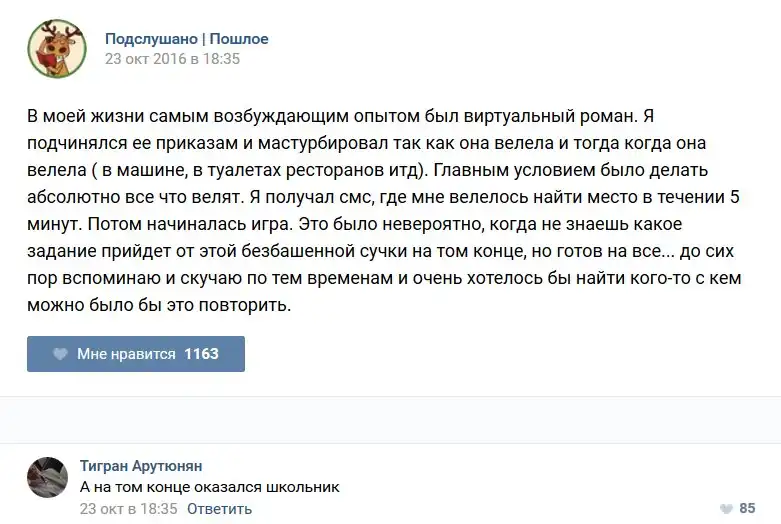The image size is (781, 524).
Task: Click the comment text by Тигран
Action: pos(209,487)
